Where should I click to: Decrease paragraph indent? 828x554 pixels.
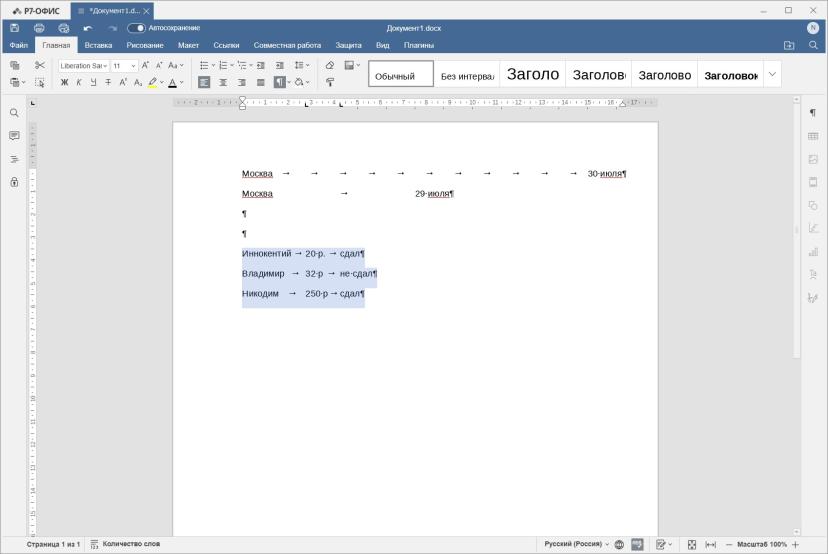pyautogui.click(x=261, y=65)
